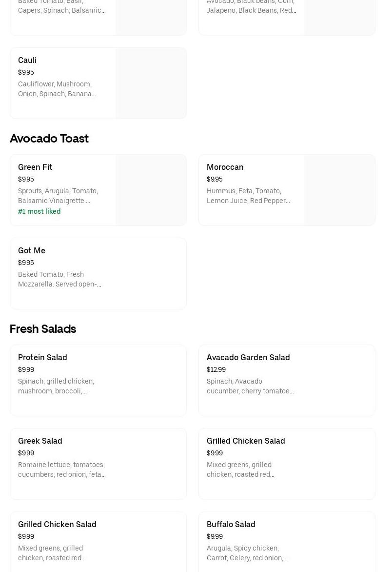Image resolution: width=392 pixels, height=572 pixels.
Task: Select the Avacado Garden Salad item
Action: (248, 358)
